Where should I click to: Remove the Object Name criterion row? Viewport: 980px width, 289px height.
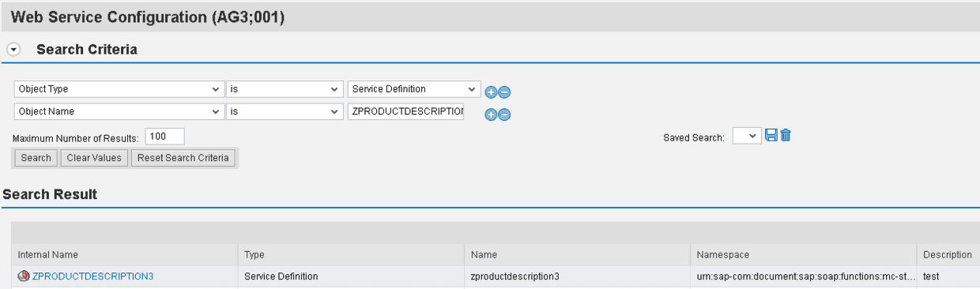[504, 114]
